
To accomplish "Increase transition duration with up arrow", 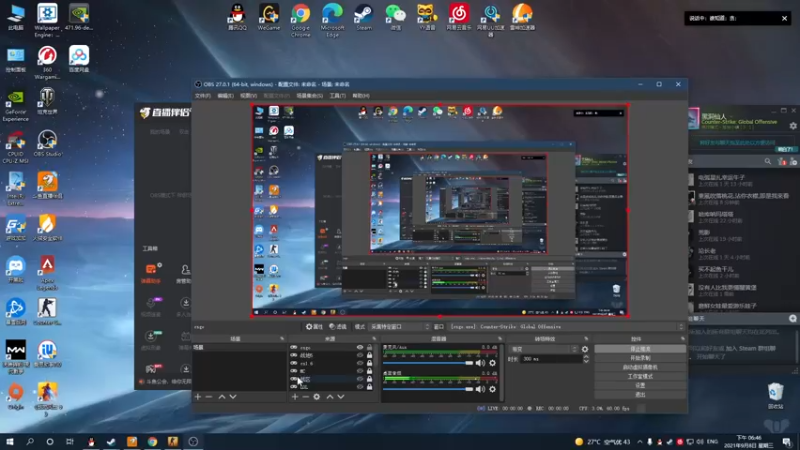I will pyautogui.click(x=586, y=357).
